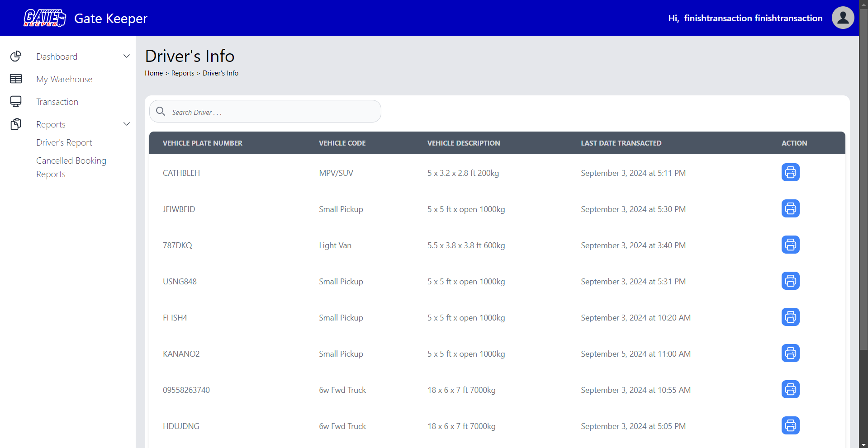
Task: Click the Home breadcrumb link
Action: coord(154,73)
